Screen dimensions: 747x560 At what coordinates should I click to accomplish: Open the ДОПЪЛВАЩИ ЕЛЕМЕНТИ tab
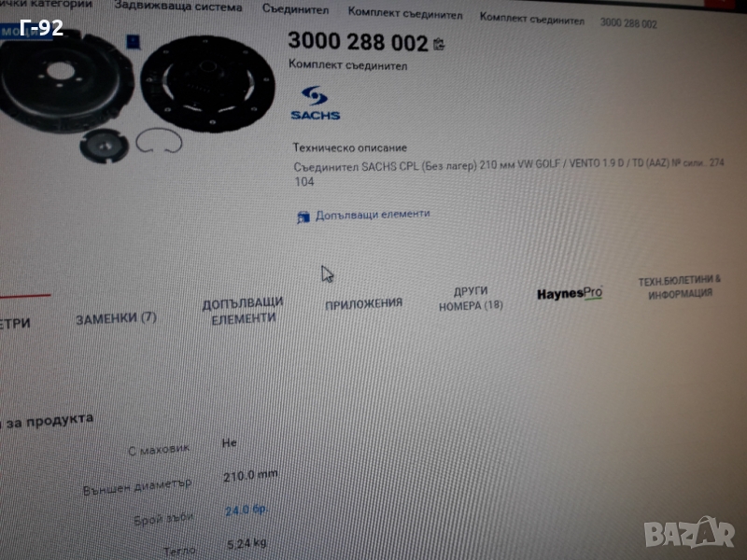click(242, 311)
